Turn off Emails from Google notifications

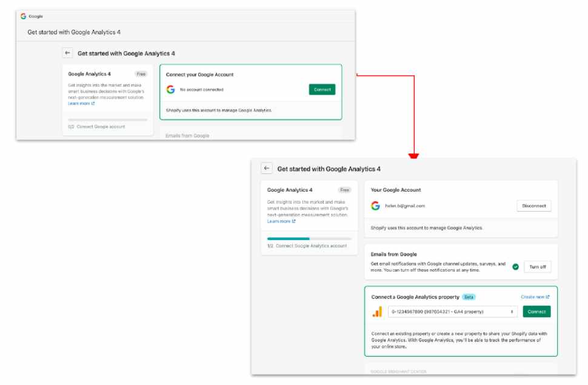pyautogui.click(x=537, y=267)
